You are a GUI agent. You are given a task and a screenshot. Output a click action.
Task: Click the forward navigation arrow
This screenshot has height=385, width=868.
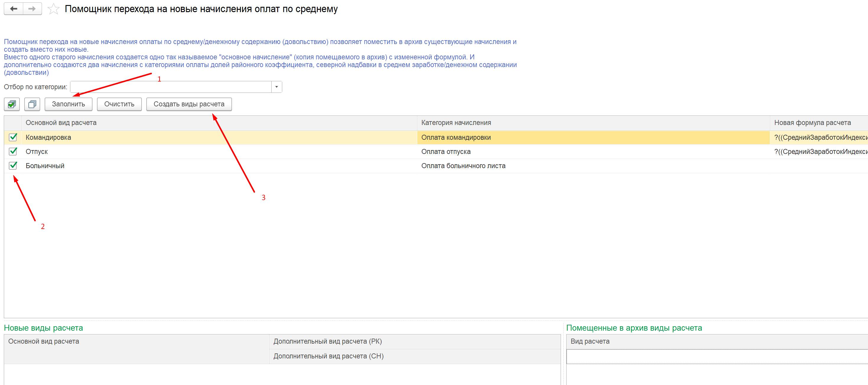(x=32, y=9)
